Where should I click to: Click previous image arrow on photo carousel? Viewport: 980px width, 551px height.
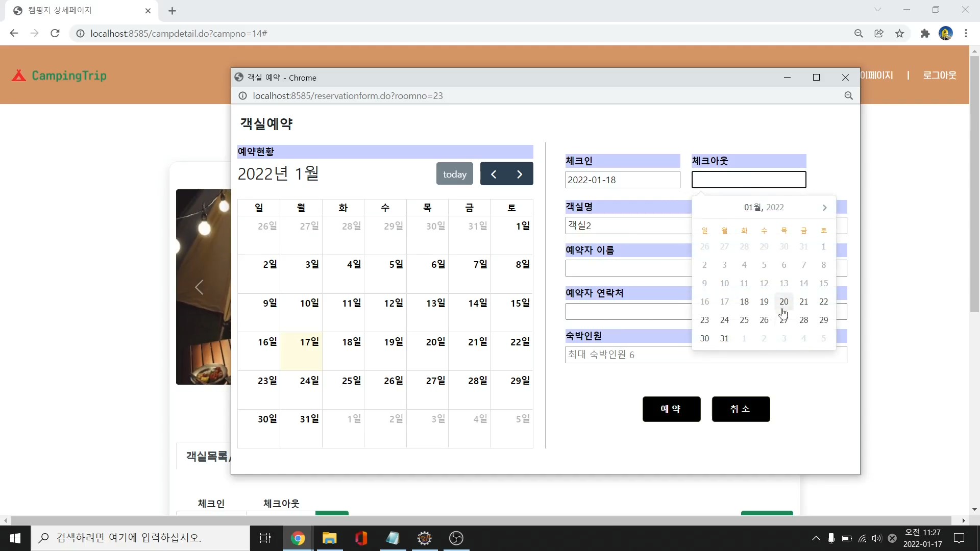[x=199, y=287]
